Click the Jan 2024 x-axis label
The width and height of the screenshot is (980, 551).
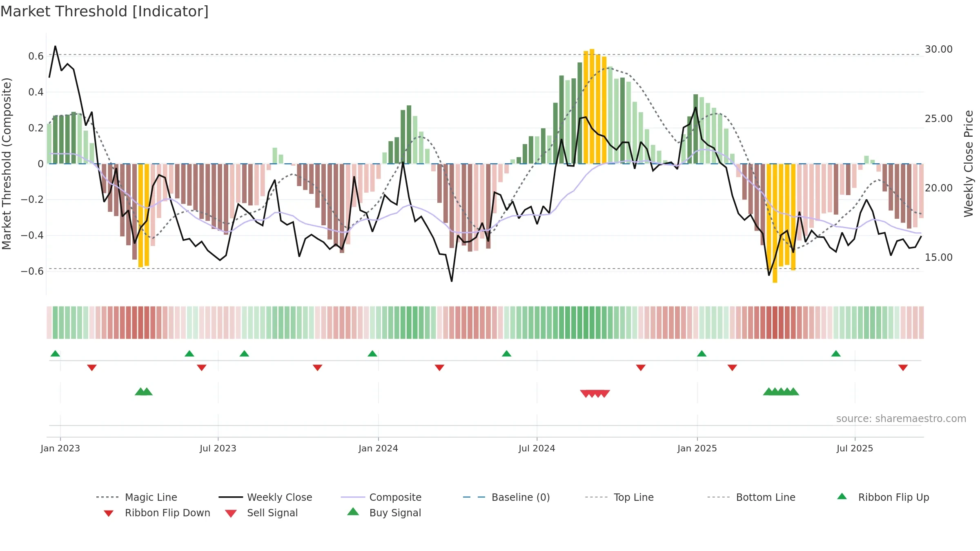(x=379, y=449)
